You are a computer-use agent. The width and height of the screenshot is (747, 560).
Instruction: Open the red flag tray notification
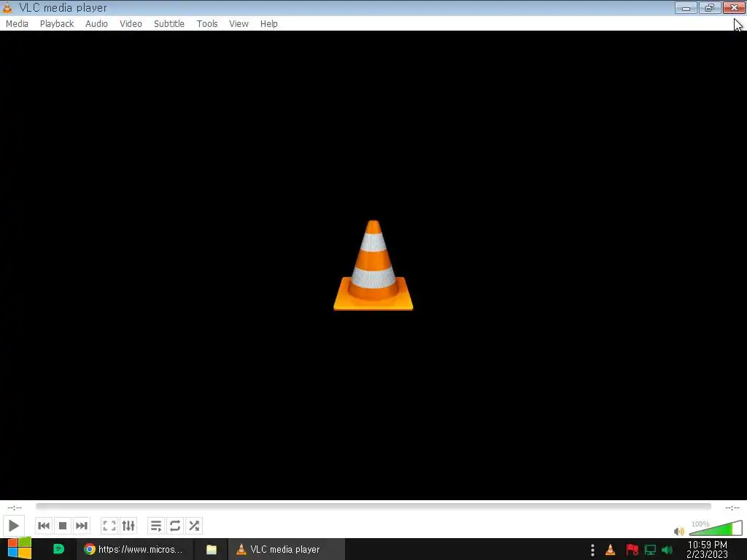(632, 550)
